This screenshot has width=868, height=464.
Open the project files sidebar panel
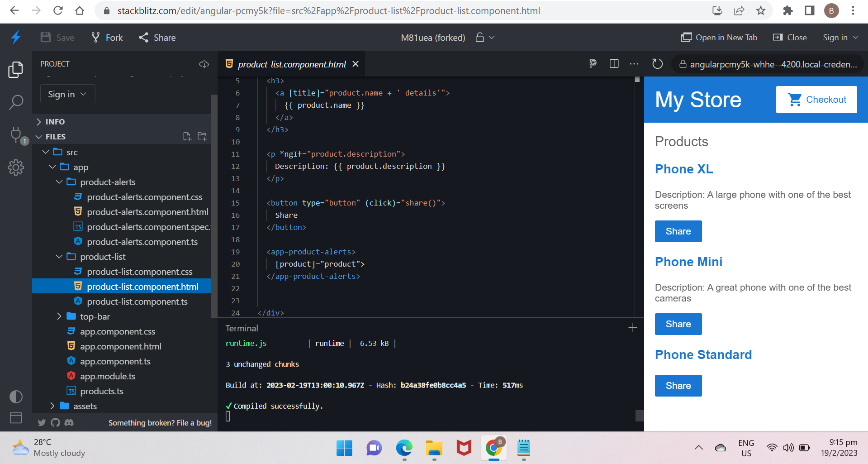pyautogui.click(x=16, y=70)
